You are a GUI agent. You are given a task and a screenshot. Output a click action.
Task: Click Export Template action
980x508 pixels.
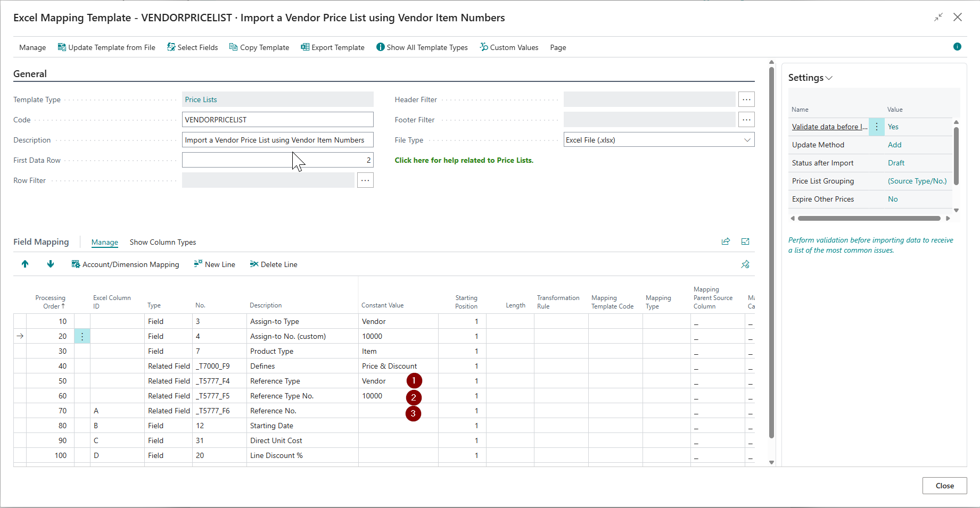pyautogui.click(x=333, y=47)
